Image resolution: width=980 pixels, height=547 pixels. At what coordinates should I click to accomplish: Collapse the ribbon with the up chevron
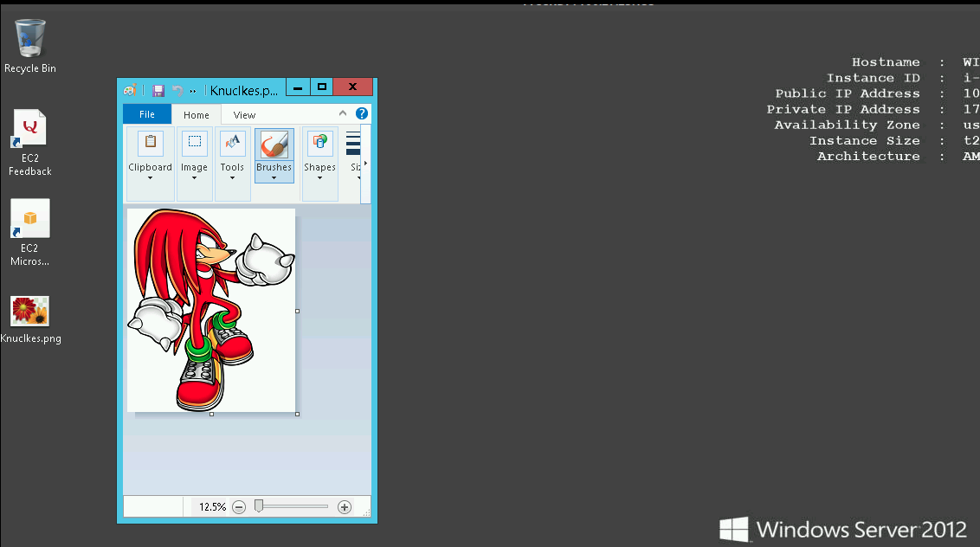coord(343,114)
